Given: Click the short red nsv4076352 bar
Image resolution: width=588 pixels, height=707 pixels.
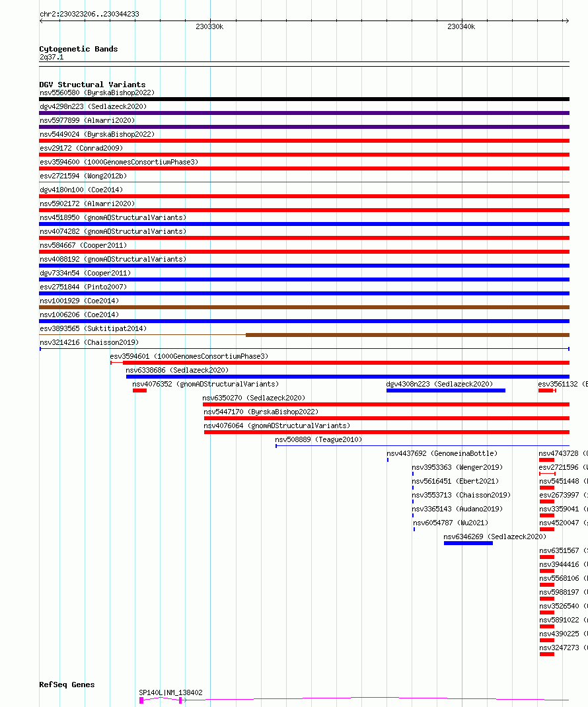Looking at the screenshot, I should 140,391.
